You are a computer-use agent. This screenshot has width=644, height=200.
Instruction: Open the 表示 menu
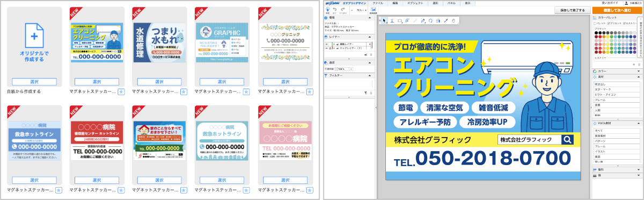pos(467,3)
